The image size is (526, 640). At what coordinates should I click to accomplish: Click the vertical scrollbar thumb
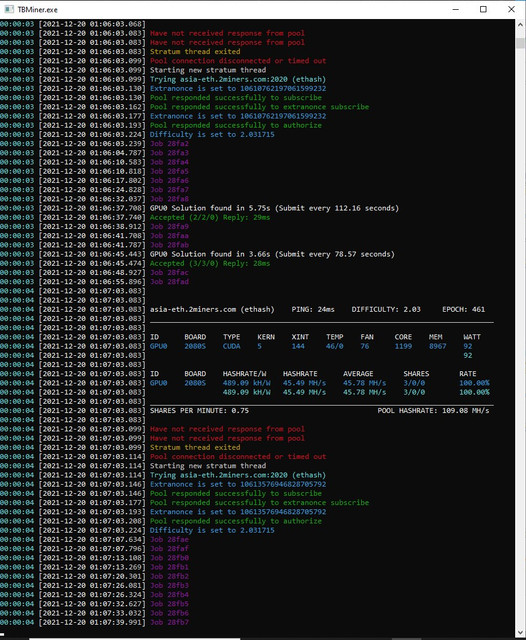tap(520, 43)
